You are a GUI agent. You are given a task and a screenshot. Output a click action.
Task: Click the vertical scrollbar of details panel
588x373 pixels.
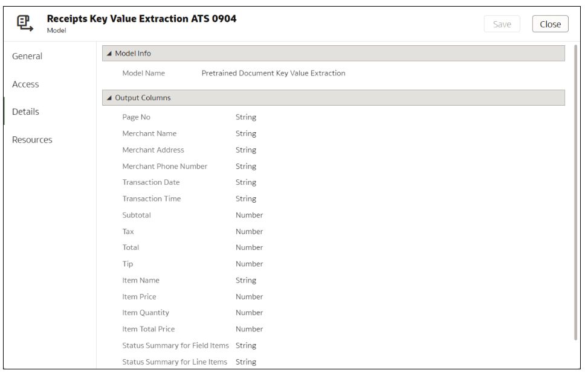[575, 193]
